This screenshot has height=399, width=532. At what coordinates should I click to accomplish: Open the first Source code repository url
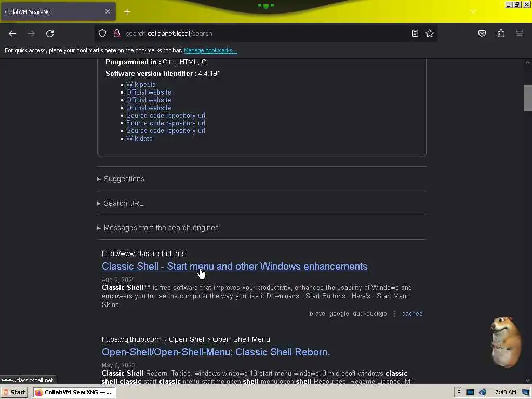coord(166,116)
